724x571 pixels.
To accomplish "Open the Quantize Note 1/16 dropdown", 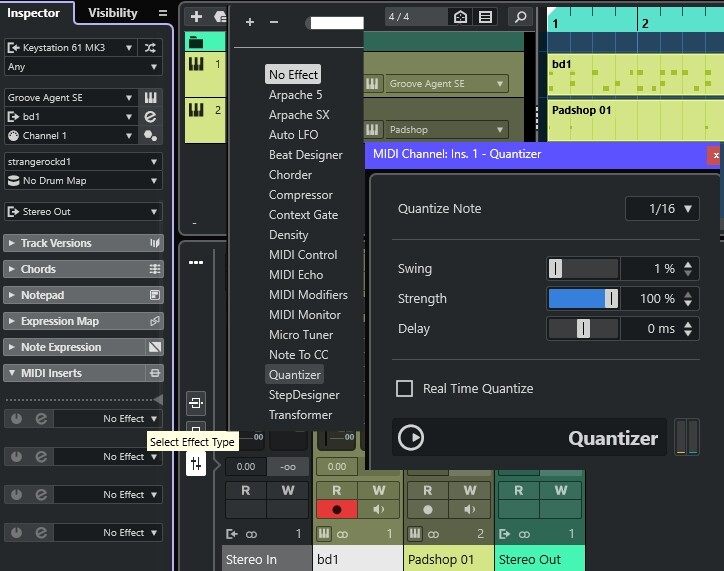I will [x=662, y=209].
